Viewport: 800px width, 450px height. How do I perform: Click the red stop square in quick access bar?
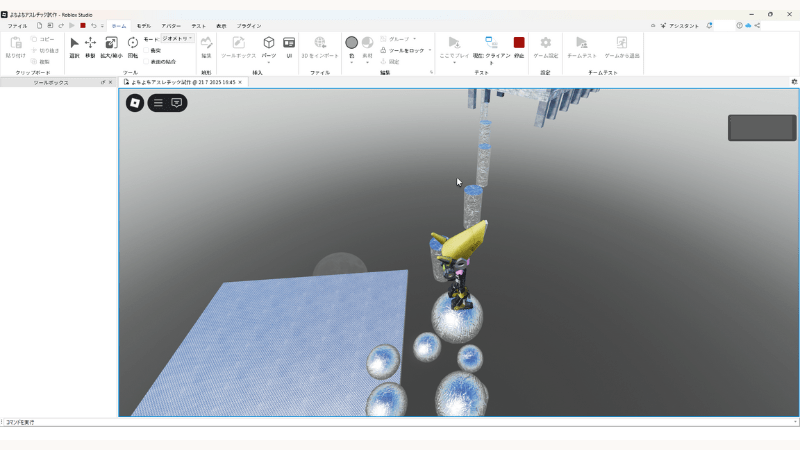[x=83, y=26]
